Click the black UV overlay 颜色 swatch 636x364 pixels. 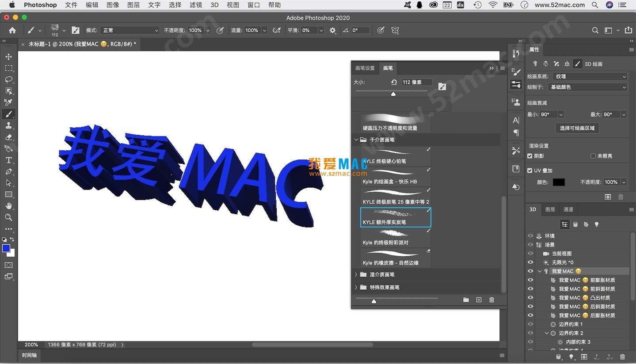[x=559, y=182]
